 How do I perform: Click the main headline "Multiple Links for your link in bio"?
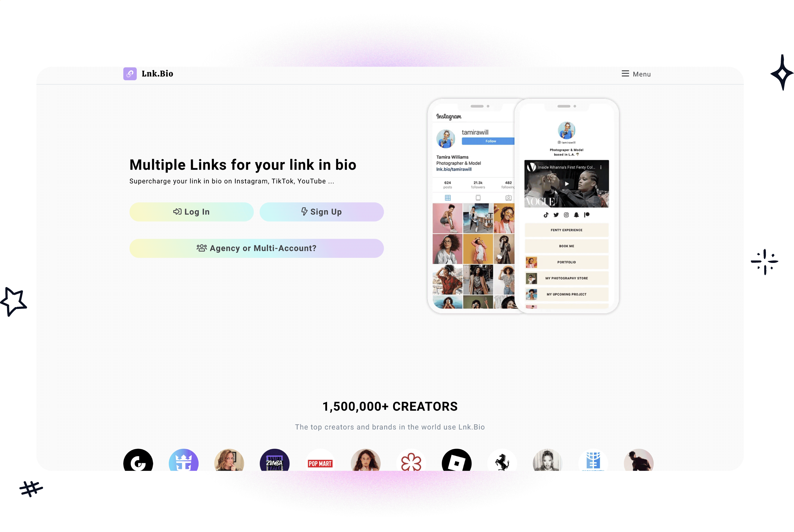click(x=243, y=165)
